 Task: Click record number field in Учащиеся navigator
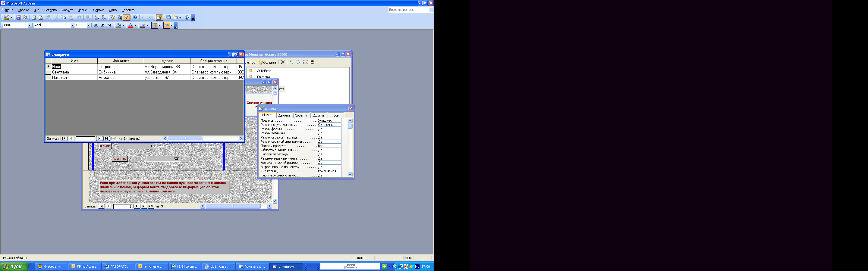(85, 139)
